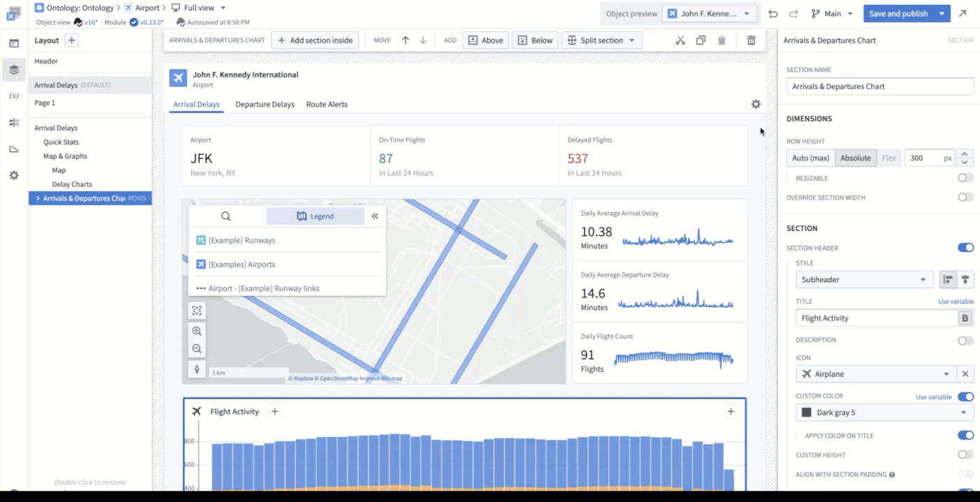The image size is (980, 502).
Task: Expand the Arrivals & Departures Chart tree row
Action: pos(38,199)
